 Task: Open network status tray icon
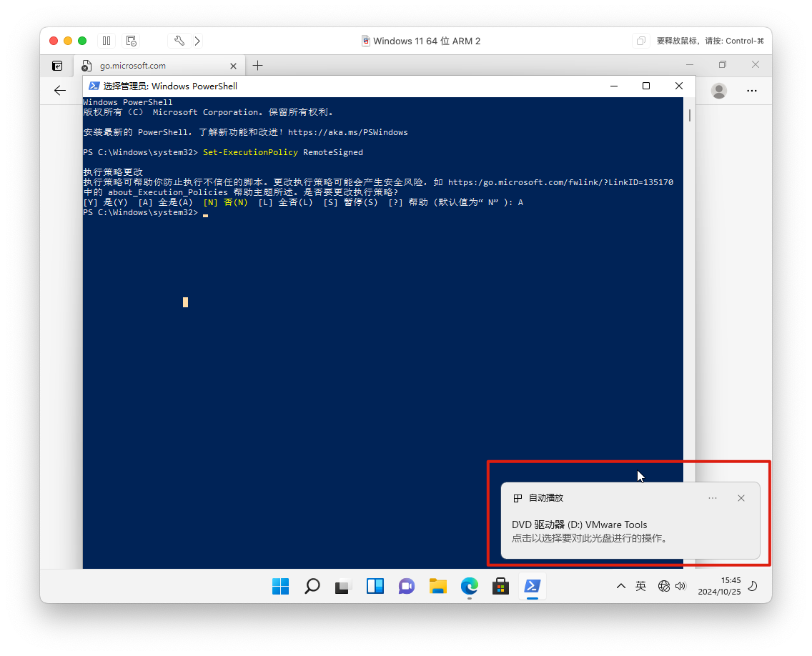tap(664, 586)
